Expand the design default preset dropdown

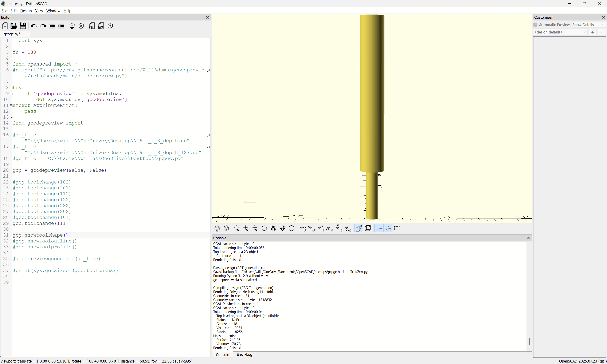point(560,32)
